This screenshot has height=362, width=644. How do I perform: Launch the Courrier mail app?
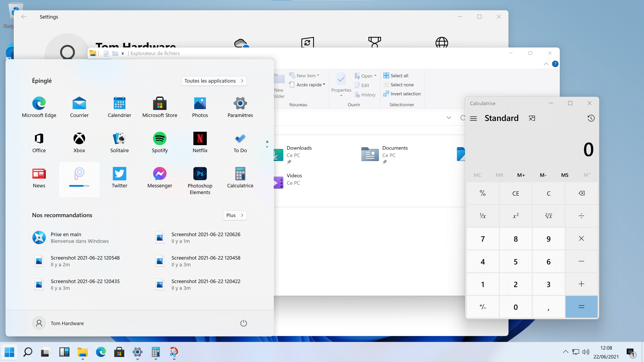coord(79,107)
